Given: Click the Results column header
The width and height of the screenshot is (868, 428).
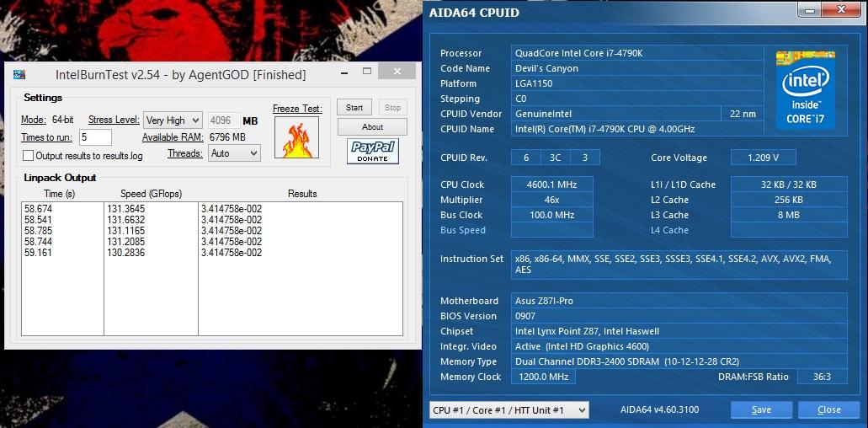Looking at the screenshot, I should [x=302, y=194].
